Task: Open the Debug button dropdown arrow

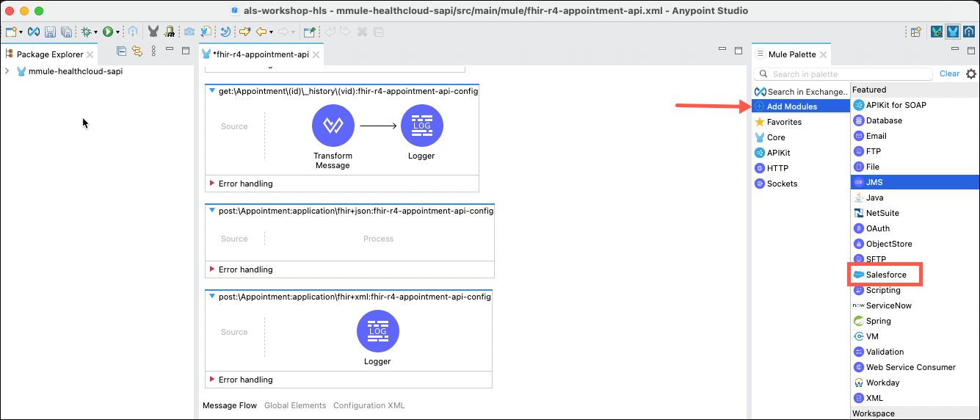Action: (x=95, y=32)
